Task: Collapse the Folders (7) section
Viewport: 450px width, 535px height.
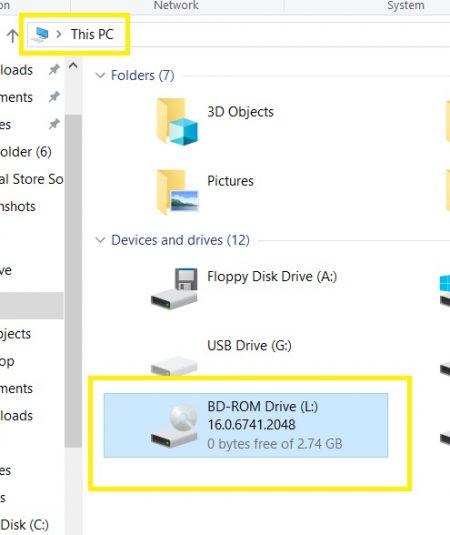Action: click(x=100, y=75)
